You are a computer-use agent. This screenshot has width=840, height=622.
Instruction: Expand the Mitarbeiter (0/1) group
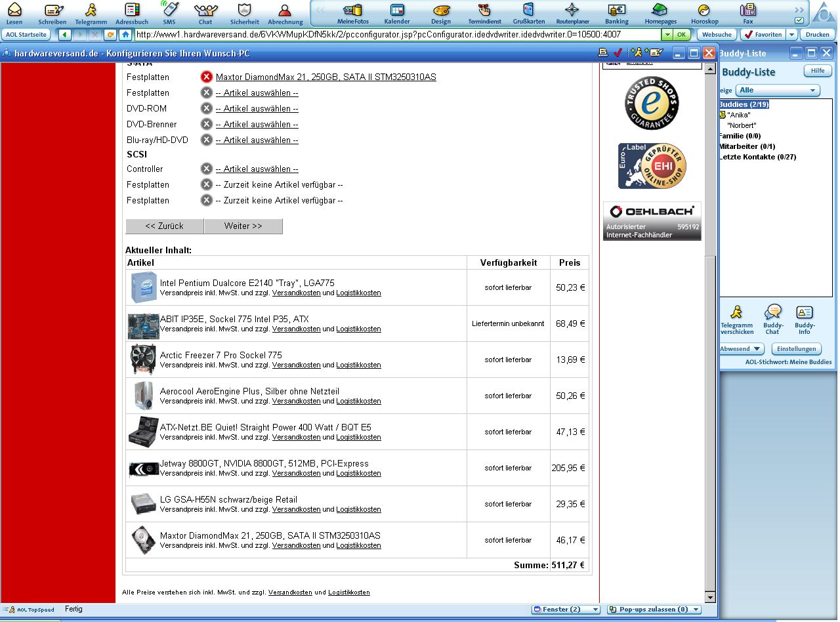747,146
